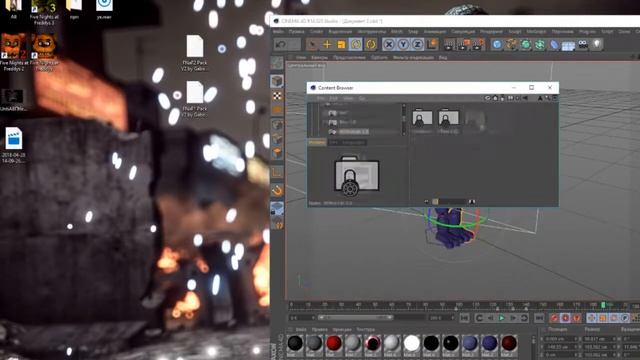Click the search icon in Content Browser

pos(547,98)
